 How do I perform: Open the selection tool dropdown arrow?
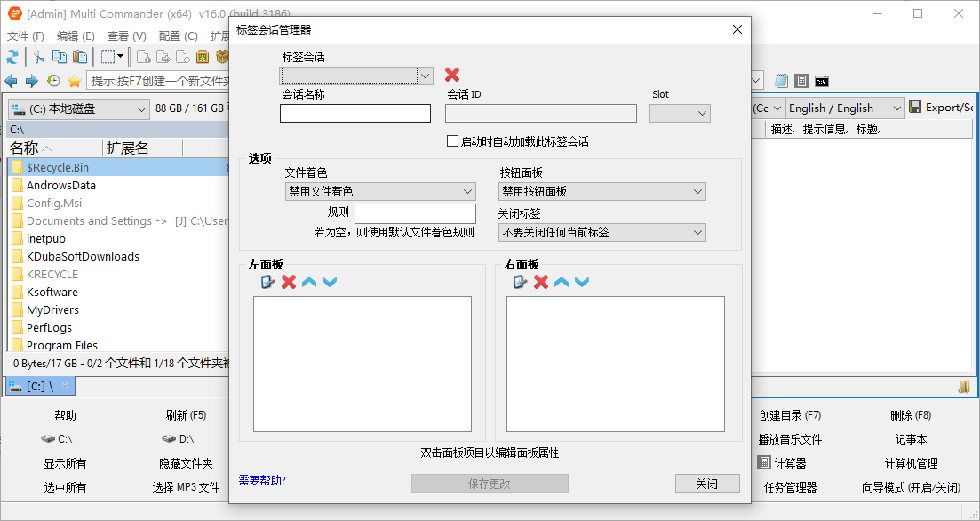tap(120, 57)
